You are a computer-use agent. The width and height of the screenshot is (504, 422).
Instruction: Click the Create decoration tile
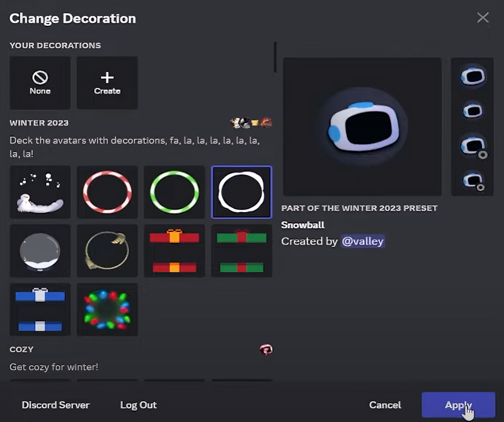107,83
